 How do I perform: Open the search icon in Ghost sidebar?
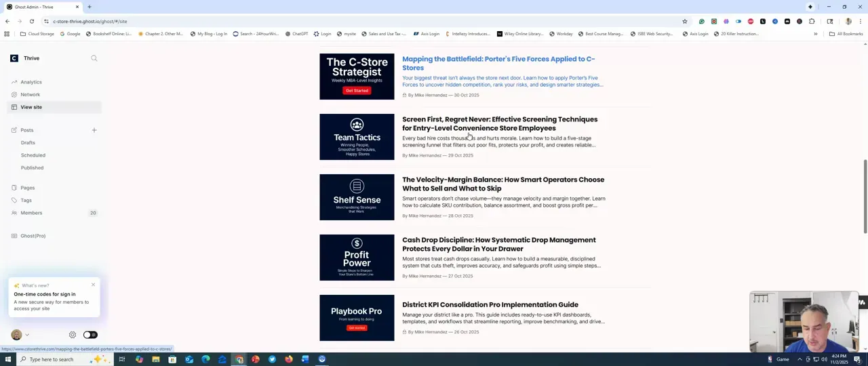94,58
